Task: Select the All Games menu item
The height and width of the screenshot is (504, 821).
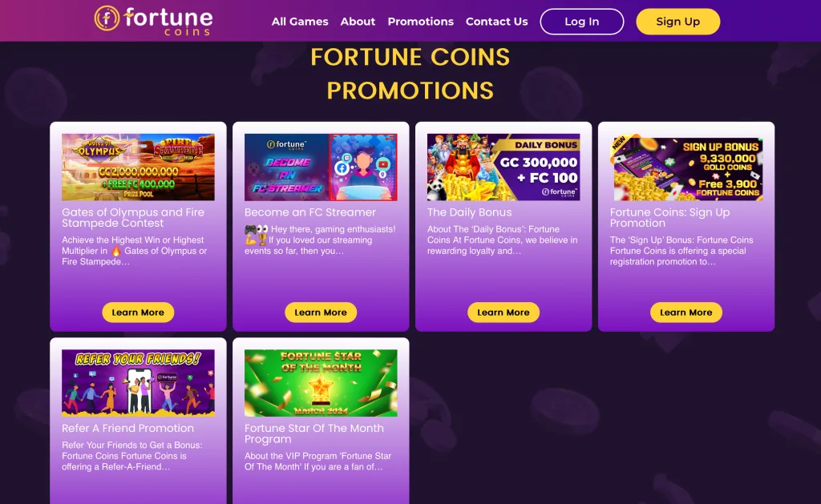Action: [x=300, y=22]
